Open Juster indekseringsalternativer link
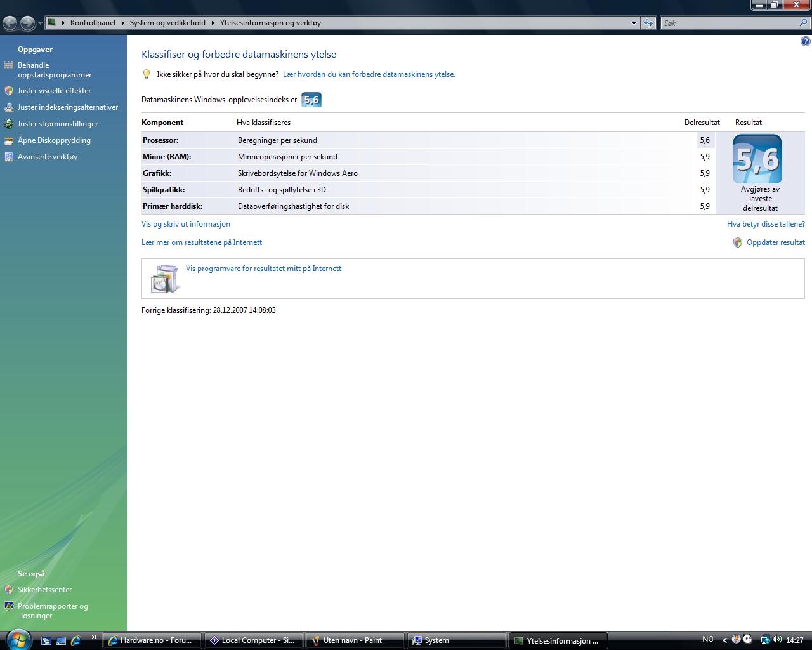The height and width of the screenshot is (650, 812). (x=68, y=107)
